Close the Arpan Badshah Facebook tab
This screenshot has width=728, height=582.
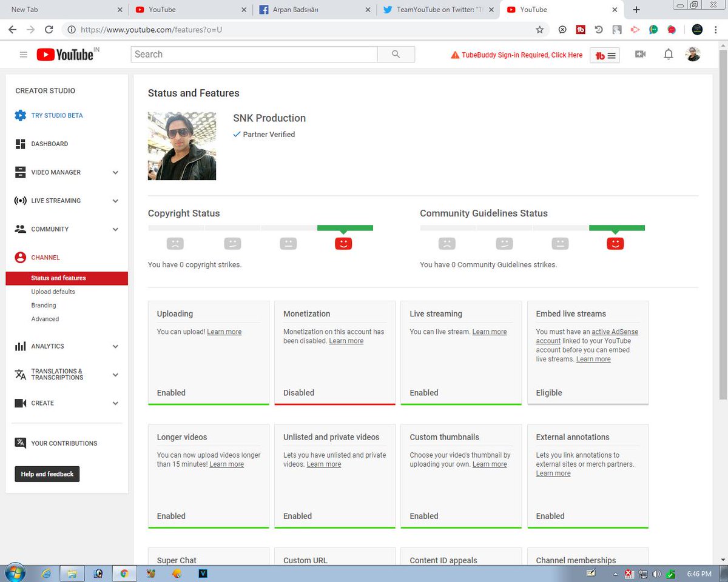367,10
